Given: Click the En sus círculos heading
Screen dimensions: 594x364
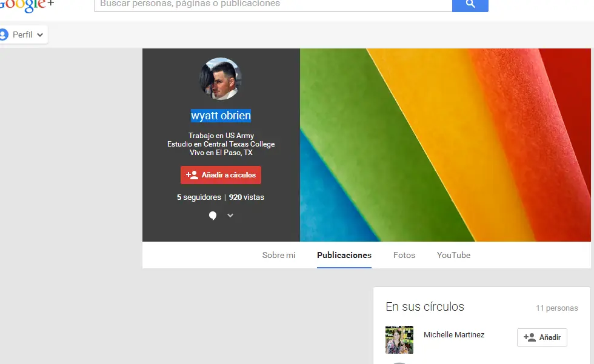Looking at the screenshot, I should (425, 307).
